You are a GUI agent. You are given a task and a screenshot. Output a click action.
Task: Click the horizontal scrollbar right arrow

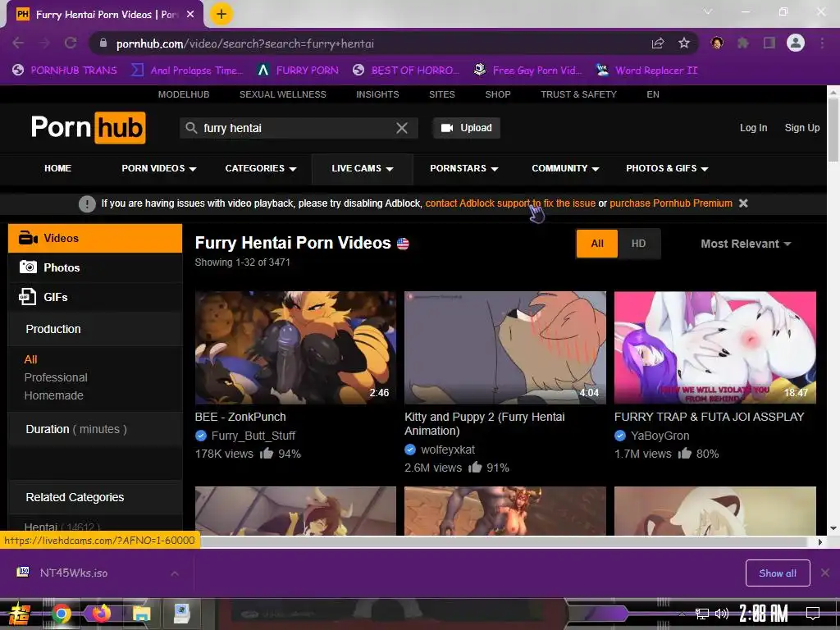(x=819, y=541)
